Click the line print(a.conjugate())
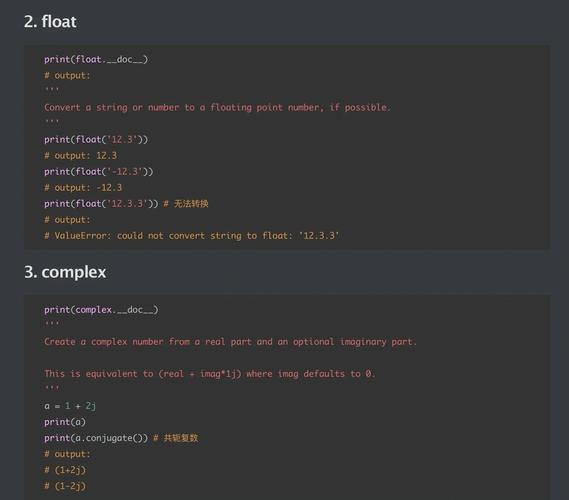 click(96, 438)
